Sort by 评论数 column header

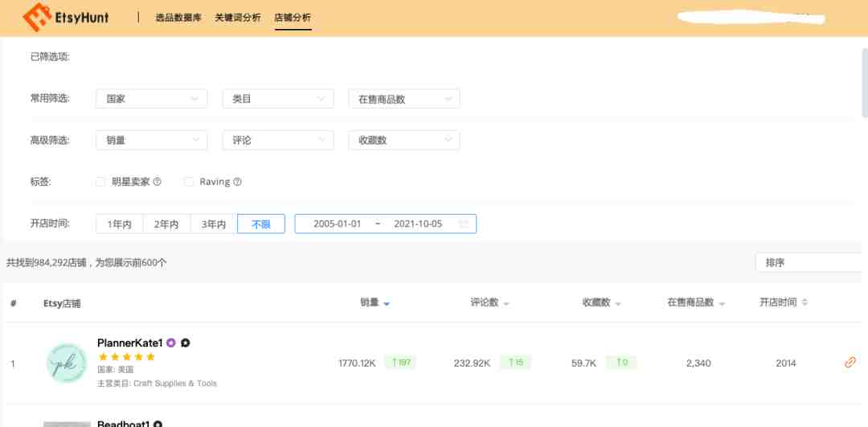pos(490,302)
